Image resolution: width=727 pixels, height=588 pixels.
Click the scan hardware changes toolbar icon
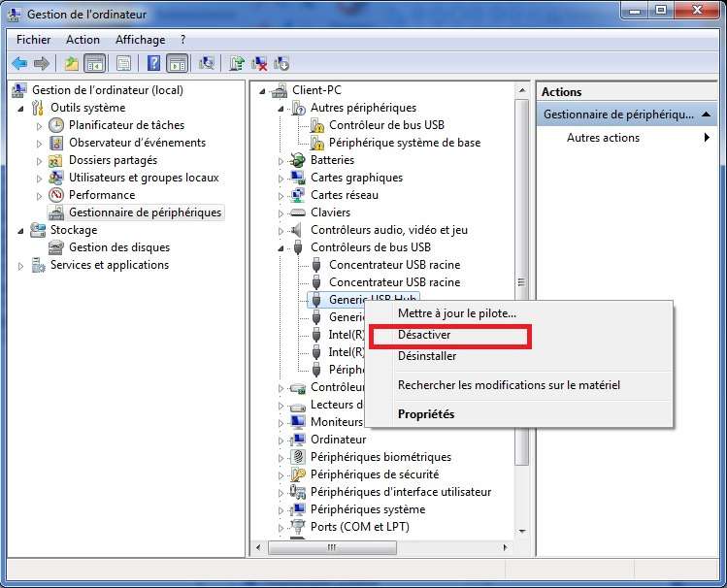click(x=207, y=63)
